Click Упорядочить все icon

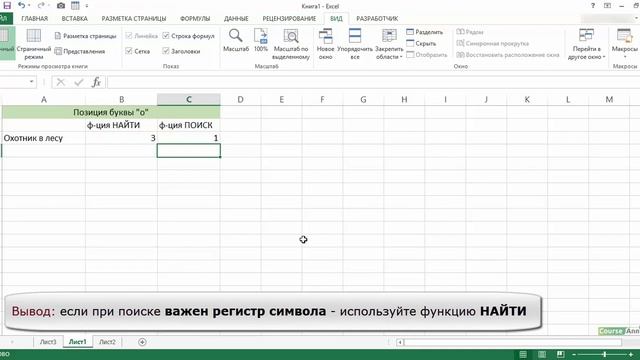pos(355,44)
